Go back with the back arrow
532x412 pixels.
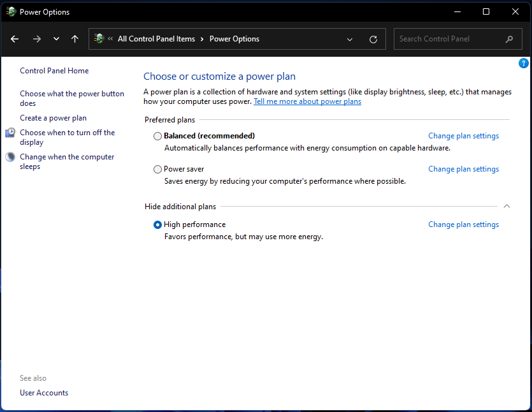tap(15, 39)
